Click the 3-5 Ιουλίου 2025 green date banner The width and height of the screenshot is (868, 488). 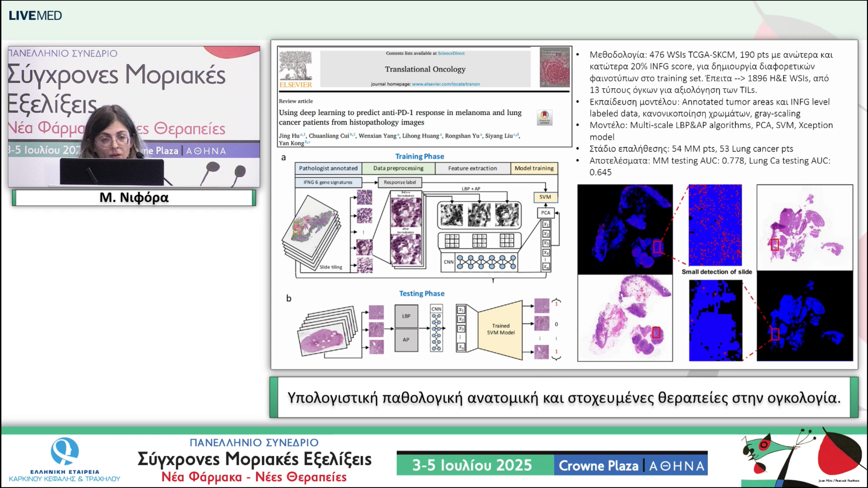pyautogui.click(x=475, y=466)
